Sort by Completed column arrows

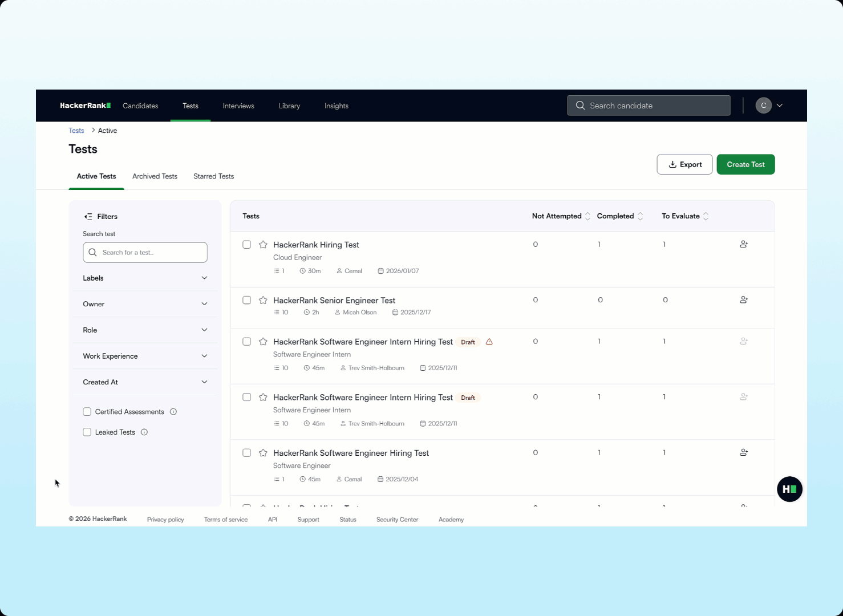click(640, 216)
